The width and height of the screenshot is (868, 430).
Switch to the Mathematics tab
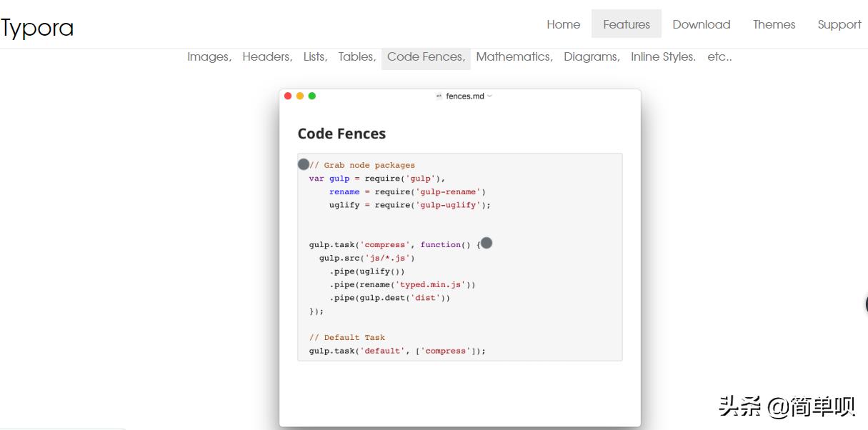pos(514,56)
